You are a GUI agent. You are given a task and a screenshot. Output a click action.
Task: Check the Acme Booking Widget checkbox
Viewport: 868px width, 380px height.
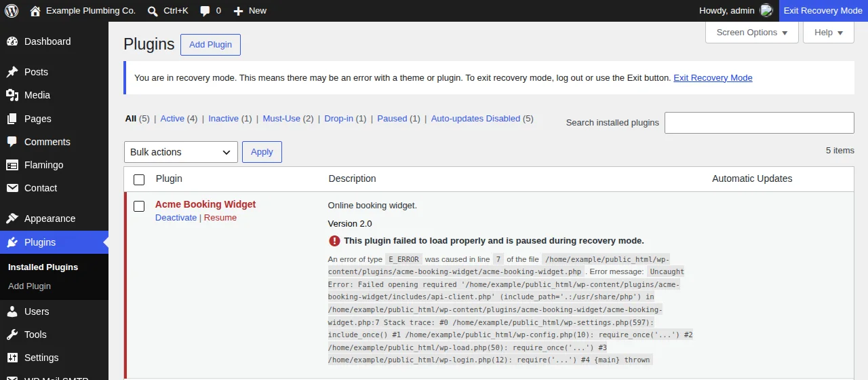coord(139,206)
